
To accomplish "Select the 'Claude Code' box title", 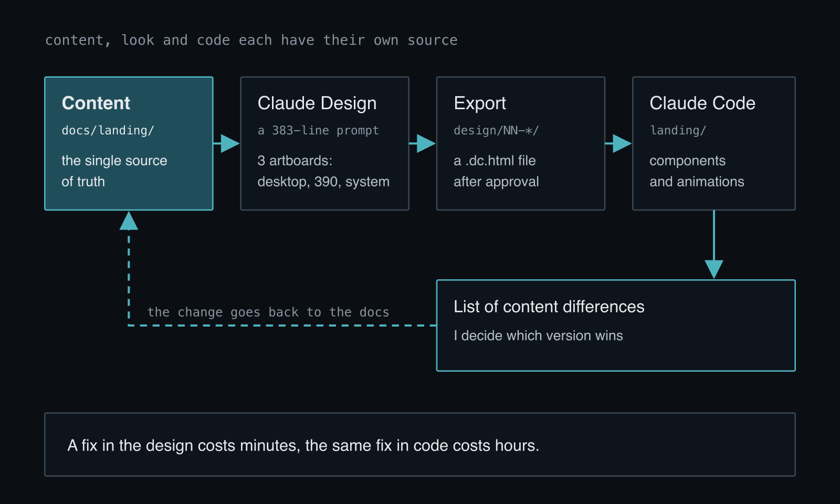I will point(702,103).
